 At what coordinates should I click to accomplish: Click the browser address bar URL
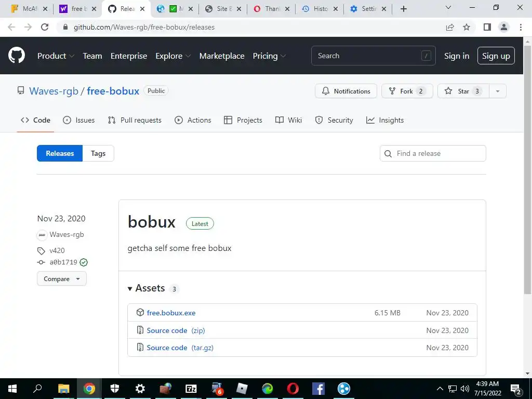tap(144, 27)
